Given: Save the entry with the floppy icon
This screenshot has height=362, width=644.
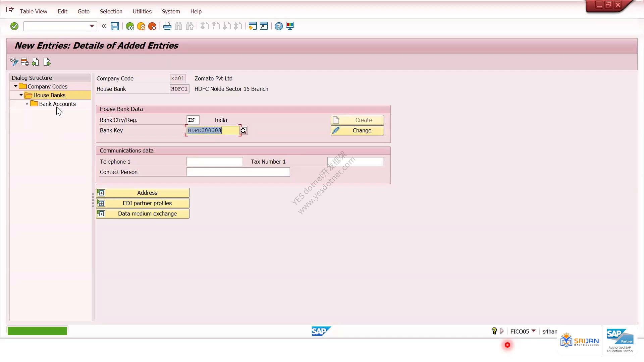Looking at the screenshot, I should [x=115, y=26].
